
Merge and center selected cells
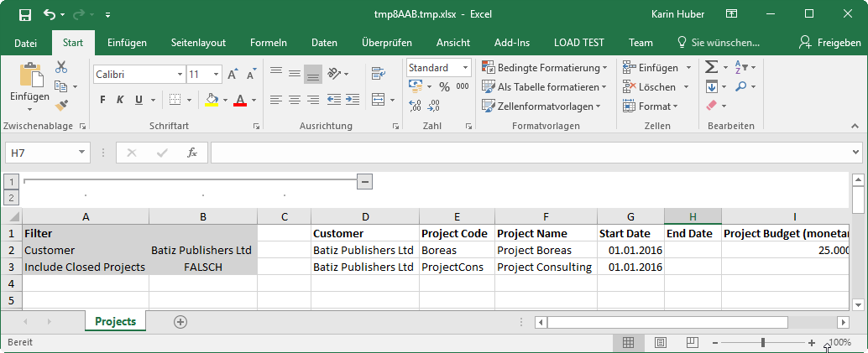(x=378, y=100)
